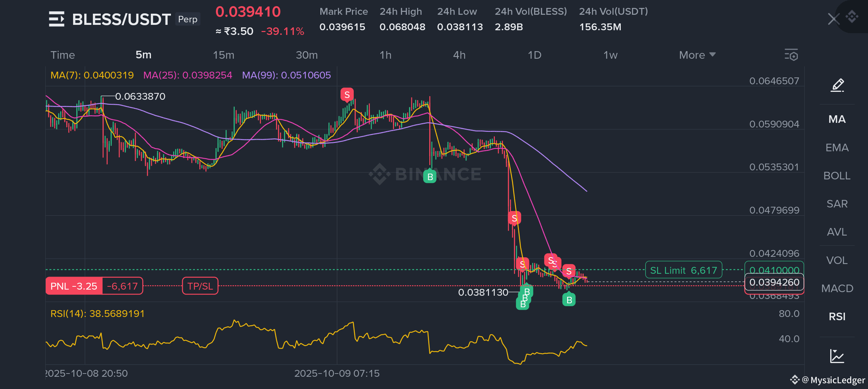Toggle the RSI indicator
This screenshot has width=868, height=389.
837,317
